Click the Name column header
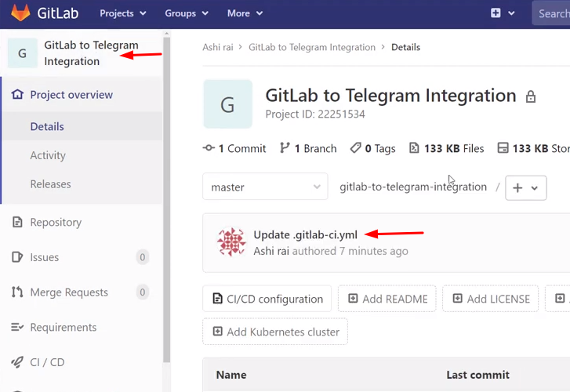The width and height of the screenshot is (570, 392). (231, 375)
